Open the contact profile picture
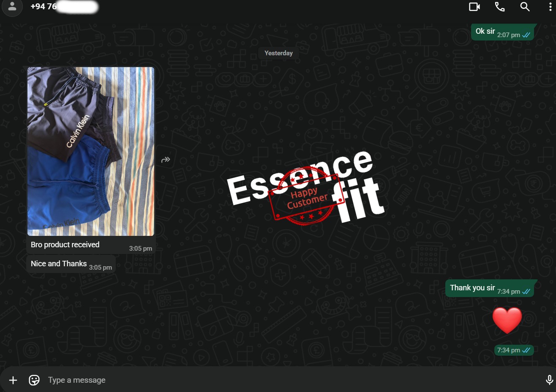This screenshot has width=556, height=392. 12,7
